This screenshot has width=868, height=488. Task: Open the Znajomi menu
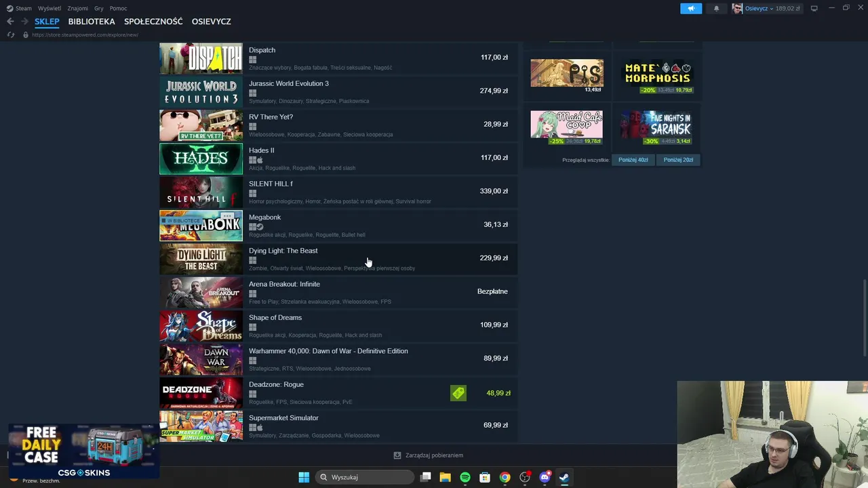click(x=77, y=8)
